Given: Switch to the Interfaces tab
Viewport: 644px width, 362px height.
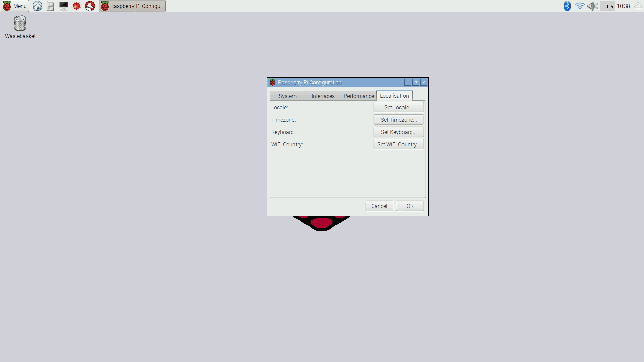Looking at the screenshot, I should click(323, 96).
